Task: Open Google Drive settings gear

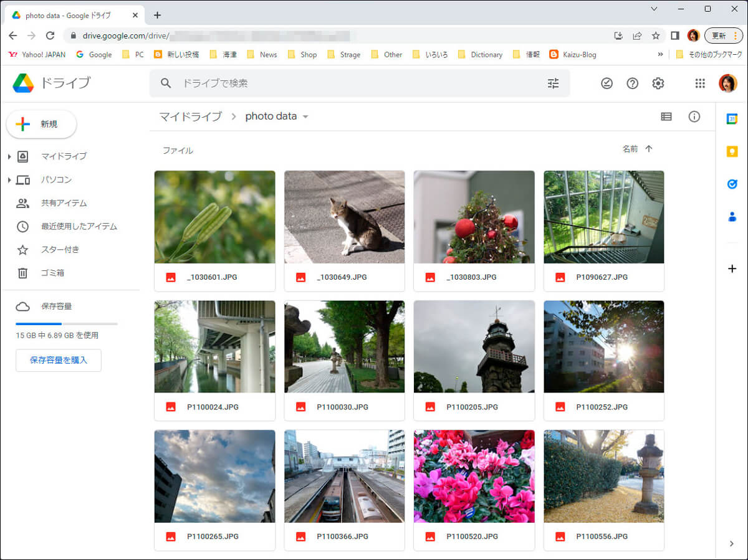Action: pos(658,83)
